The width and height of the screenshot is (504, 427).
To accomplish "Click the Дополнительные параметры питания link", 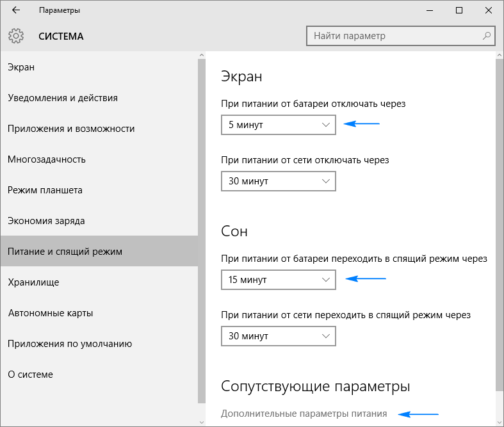I will coord(304,414).
